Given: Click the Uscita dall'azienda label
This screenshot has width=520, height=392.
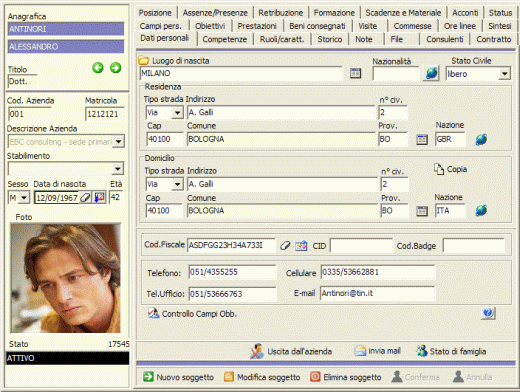Looking at the screenshot, I should [299, 352].
